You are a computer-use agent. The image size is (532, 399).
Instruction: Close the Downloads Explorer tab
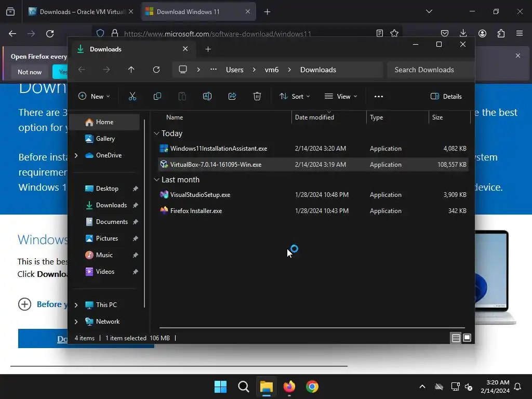click(x=185, y=49)
